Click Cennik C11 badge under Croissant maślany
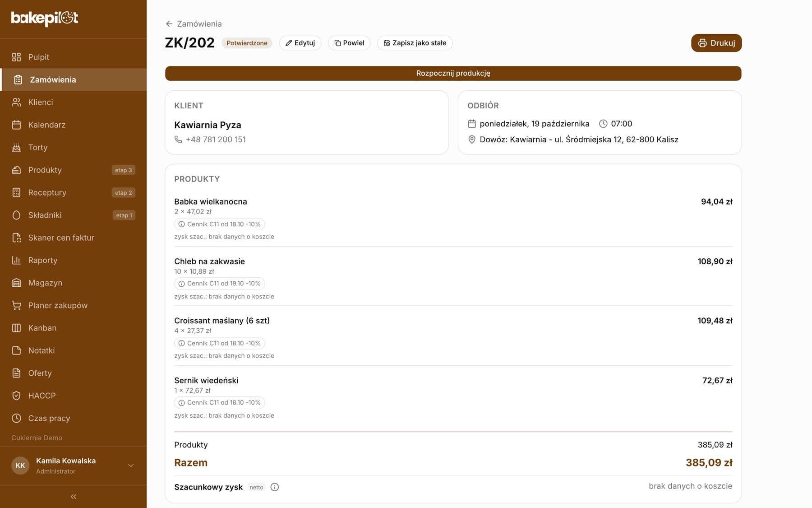The image size is (812, 508). coord(219,343)
